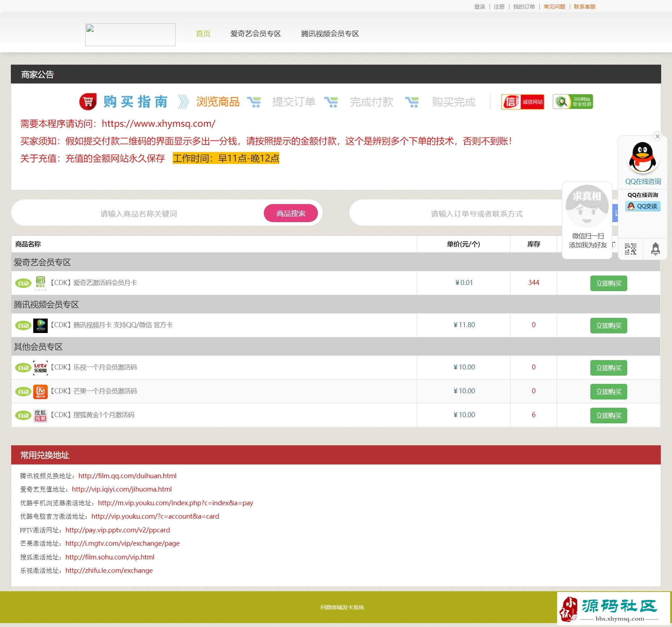The image size is (672, 627).
Task: Click the 注册 link
Action: 499,7
